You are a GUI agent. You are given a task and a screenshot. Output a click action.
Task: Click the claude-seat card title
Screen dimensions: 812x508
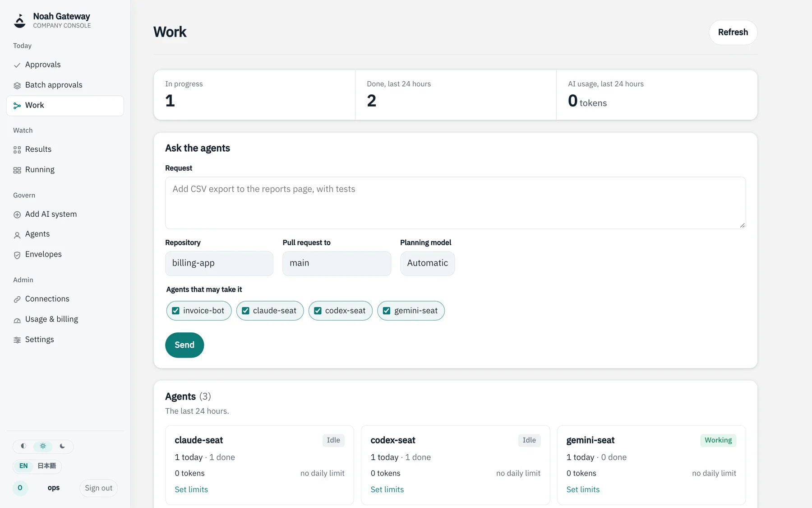click(x=199, y=440)
